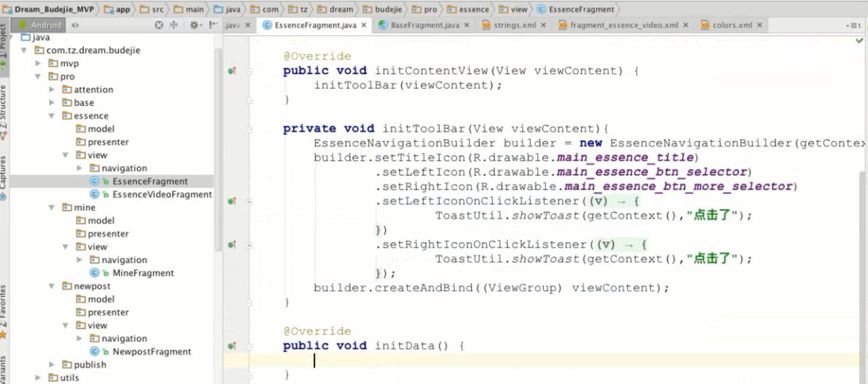Image resolution: width=868 pixels, height=384 pixels.
Task: Collapse the newpost package
Action: 52,286
